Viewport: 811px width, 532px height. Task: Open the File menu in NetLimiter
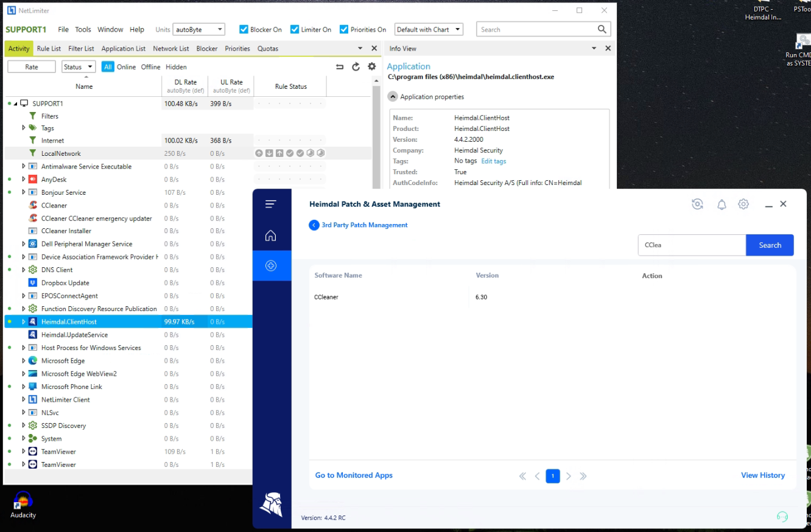point(63,29)
